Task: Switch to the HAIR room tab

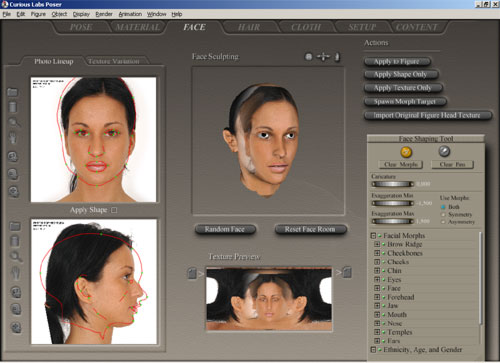Action: coord(249,27)
